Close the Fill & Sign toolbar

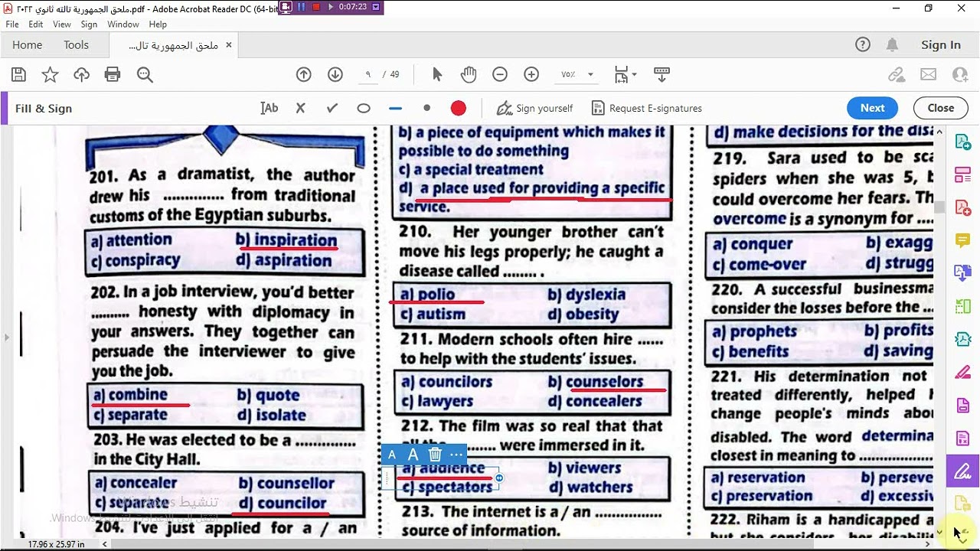click(x=941, y=108)
